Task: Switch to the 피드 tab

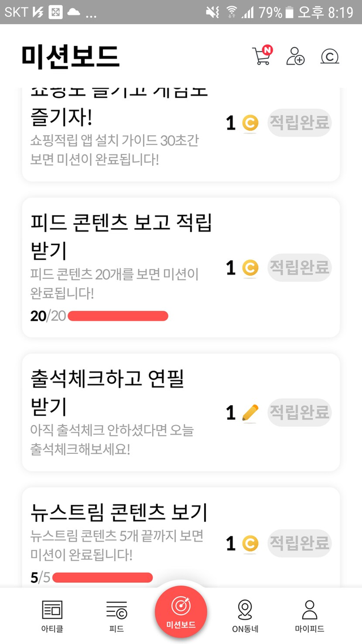Action: (x=117, y=616)
